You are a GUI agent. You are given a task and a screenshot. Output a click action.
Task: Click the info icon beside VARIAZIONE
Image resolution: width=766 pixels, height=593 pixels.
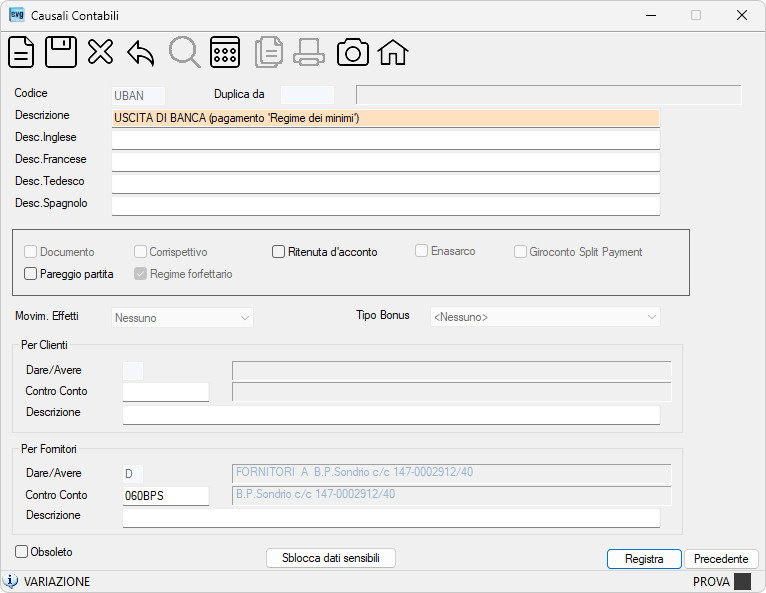(x=10, y=581)
